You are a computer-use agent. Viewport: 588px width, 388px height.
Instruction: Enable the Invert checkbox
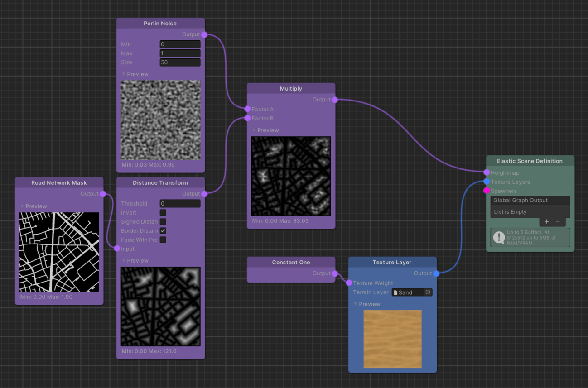click(163, 212)
